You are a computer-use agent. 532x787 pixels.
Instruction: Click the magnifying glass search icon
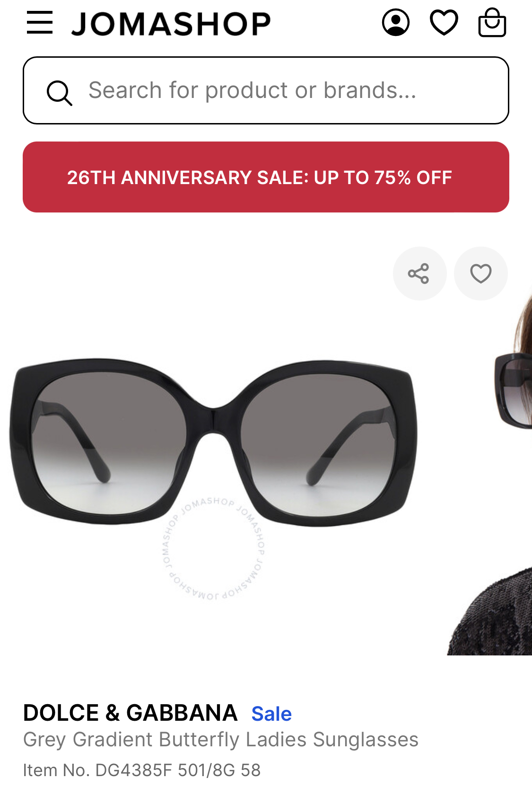[x=60, y=93]
